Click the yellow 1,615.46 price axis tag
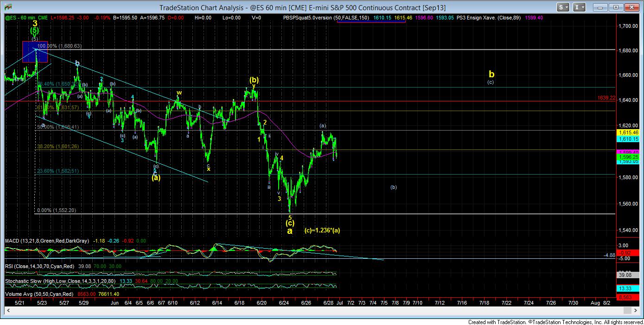This screenshot has height=325, width=644. pyautogui.click(x=628, y=132)
